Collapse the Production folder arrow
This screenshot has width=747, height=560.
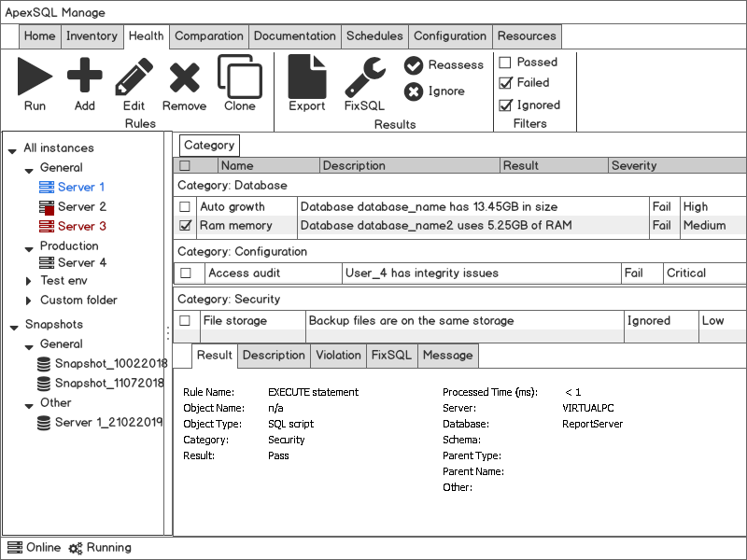pyautogui.click(x=29, y=249)
